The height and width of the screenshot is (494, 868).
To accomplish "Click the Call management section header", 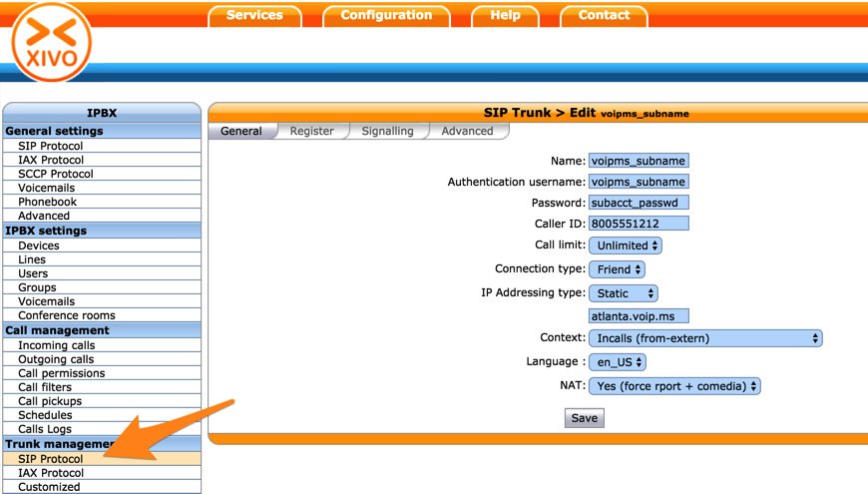I will [102, 330].
